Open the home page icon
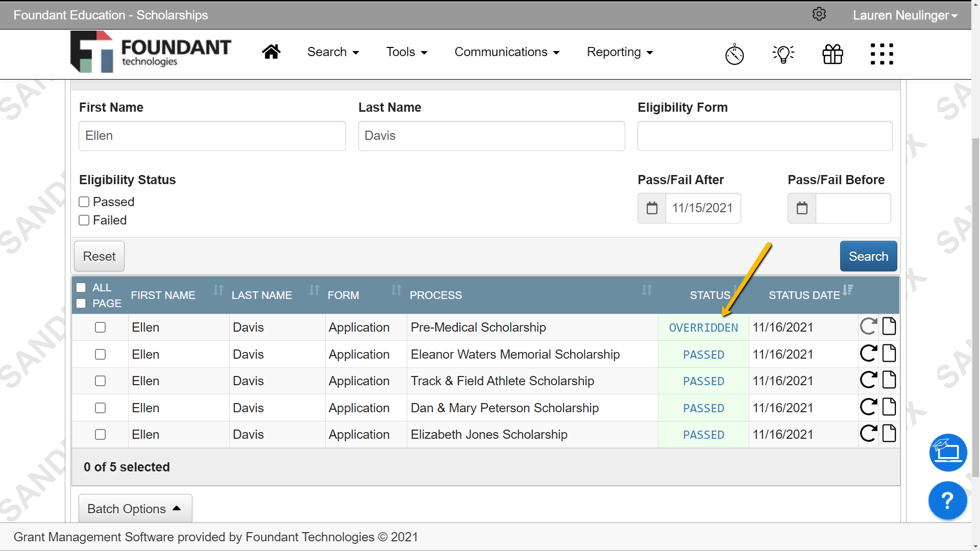The height and width of the screenshot is (551, 980). click(271, 52)
